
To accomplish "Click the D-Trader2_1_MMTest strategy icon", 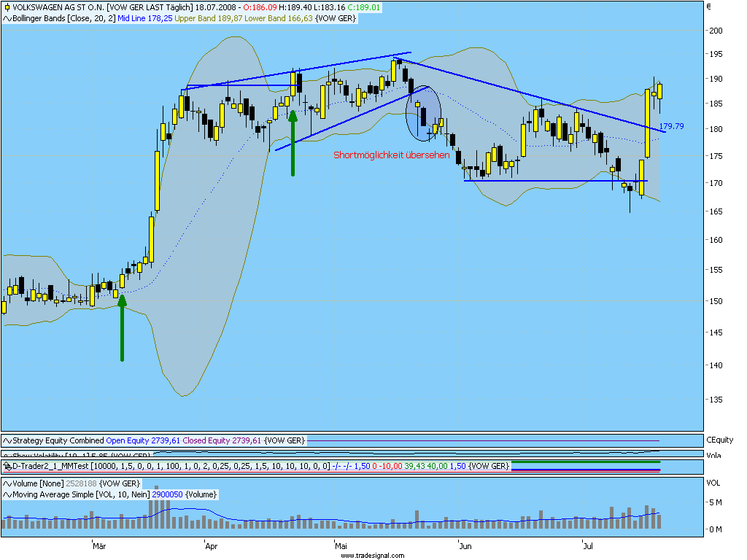I will (x=7, y=466).
